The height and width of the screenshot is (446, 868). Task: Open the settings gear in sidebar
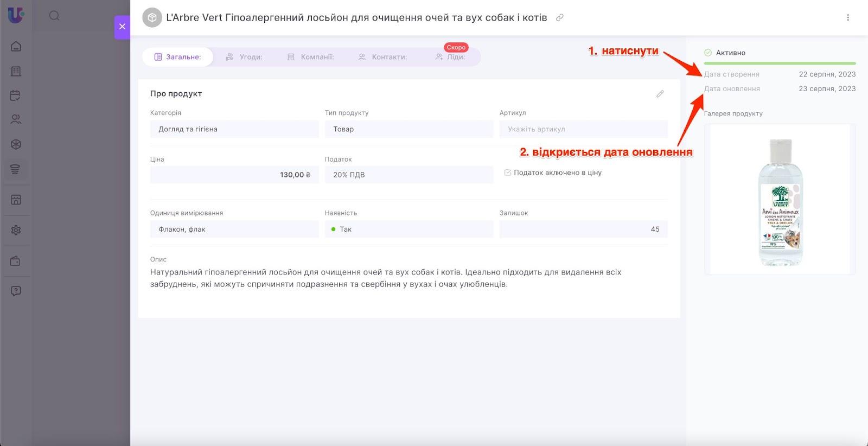(16, 230)
